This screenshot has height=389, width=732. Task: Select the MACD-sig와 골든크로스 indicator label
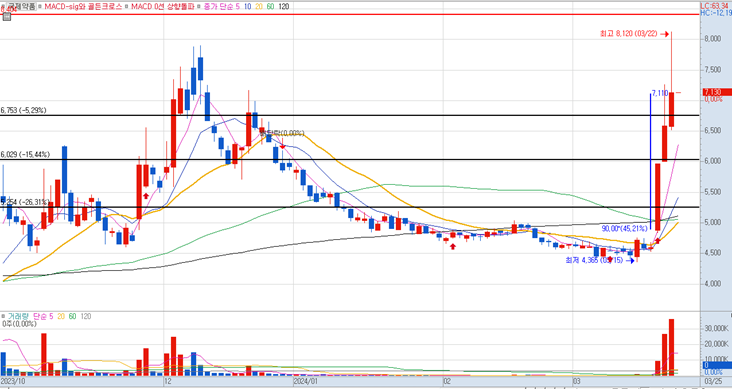coord(83,6)
